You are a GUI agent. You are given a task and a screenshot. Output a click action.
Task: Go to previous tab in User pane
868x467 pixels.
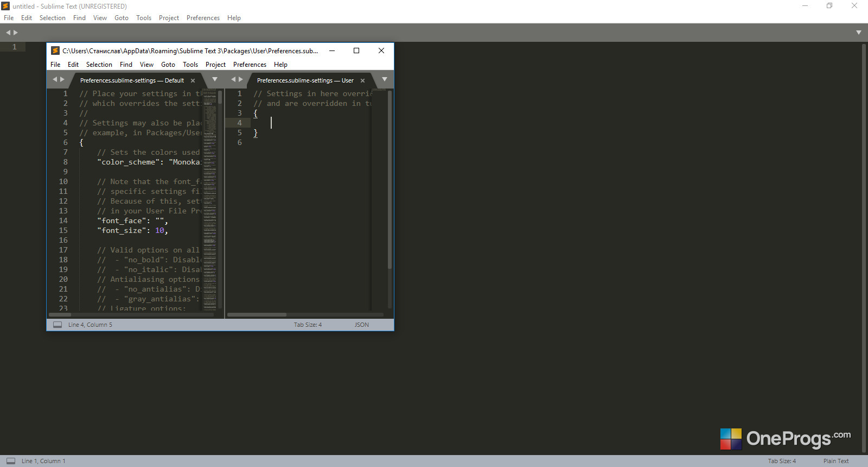[233, 79]
